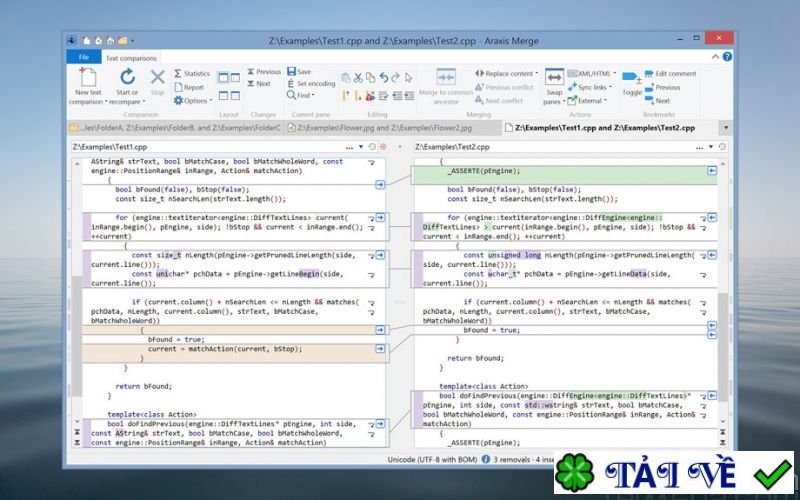This screenshot has height=500, width=800.
Task: Open the File ribbon tab
Action: [x=83, y=57]
